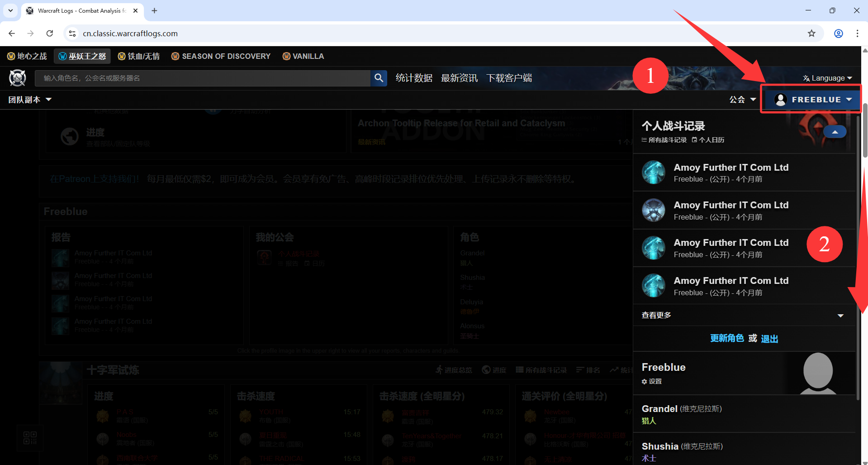Switch to the 铁血/无情 version tab
The height and width of the screenshot is (465, 868).
tap(138, 56)
